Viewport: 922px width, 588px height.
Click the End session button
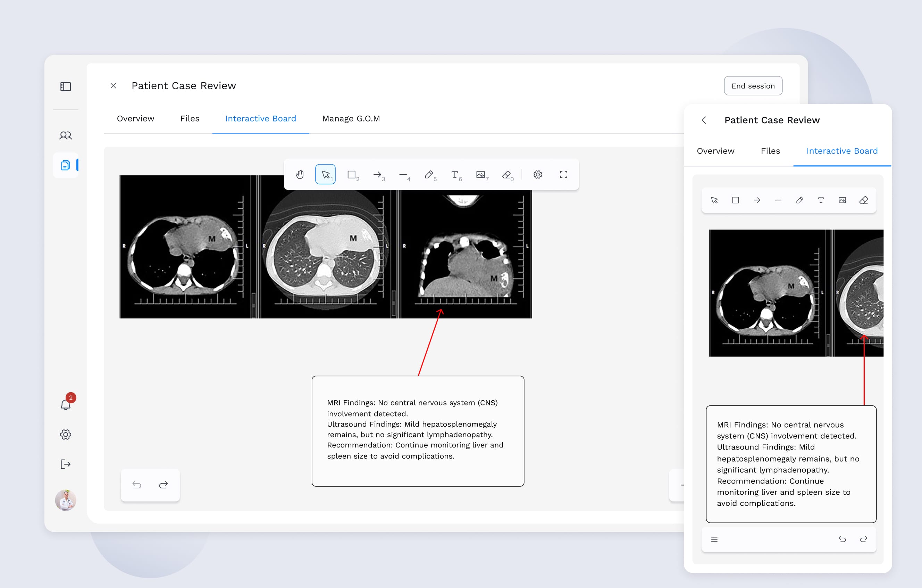coord(753,86)
